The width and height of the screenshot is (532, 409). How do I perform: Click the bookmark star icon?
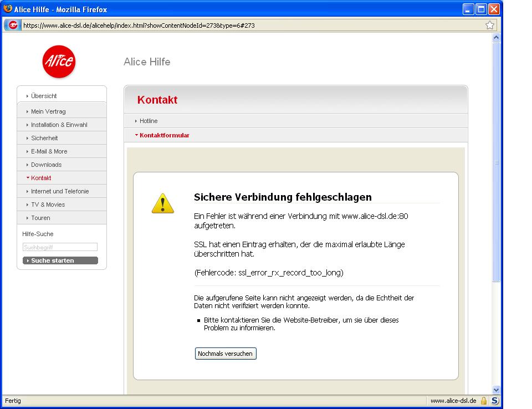point(489,25)
